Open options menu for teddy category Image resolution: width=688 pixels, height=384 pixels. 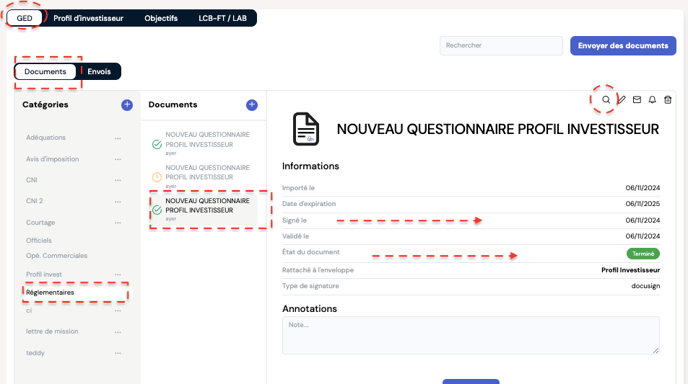[118, 353]
